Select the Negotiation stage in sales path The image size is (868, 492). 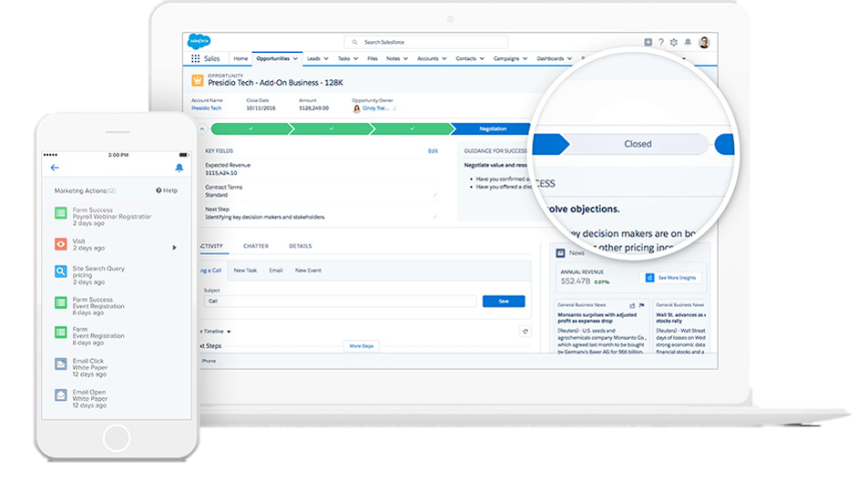493,128
